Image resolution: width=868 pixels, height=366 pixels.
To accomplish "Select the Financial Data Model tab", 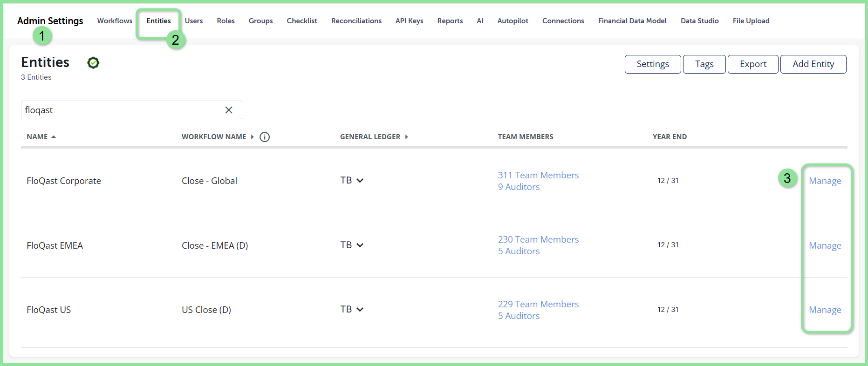I will click(632, 21).
